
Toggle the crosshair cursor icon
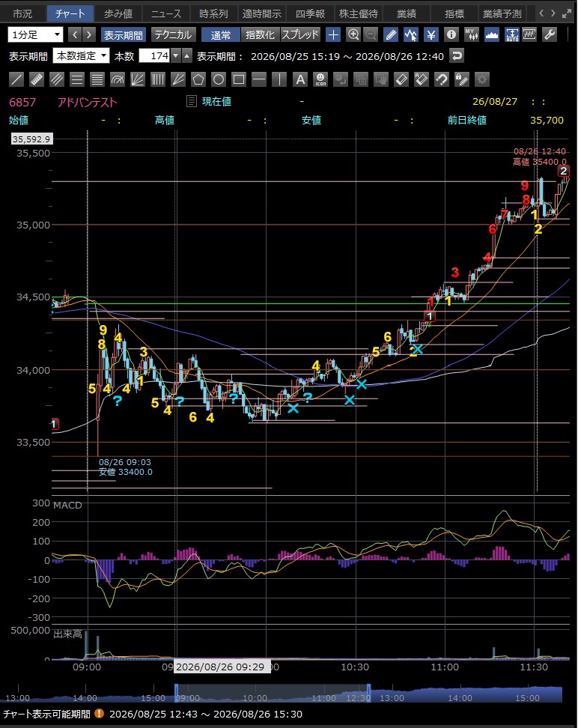click(333, 34)
